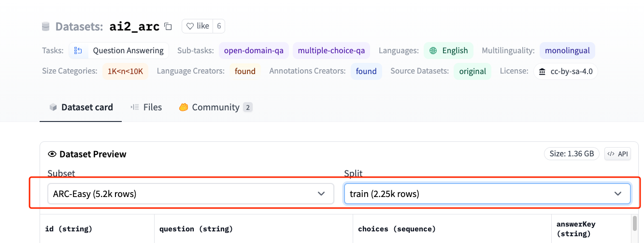Image resolution: width=644 pixels, height=243 pixels.
Task: Click the globe icon beside English
Action: pyautogui.click(x=433, y=50)
